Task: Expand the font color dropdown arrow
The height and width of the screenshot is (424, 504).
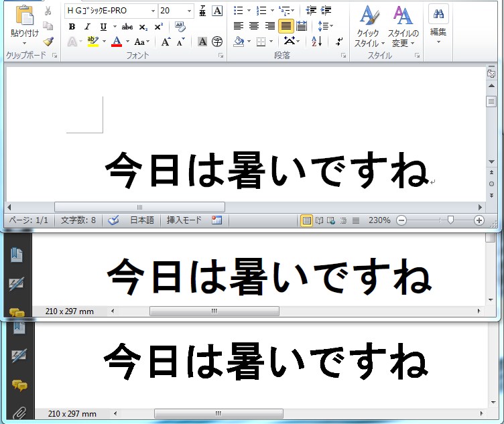Action: click(x=127, y=42)
